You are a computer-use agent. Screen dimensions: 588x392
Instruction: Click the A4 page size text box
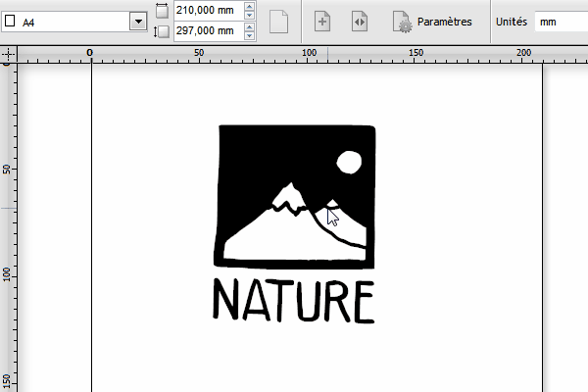pos(66,22)
